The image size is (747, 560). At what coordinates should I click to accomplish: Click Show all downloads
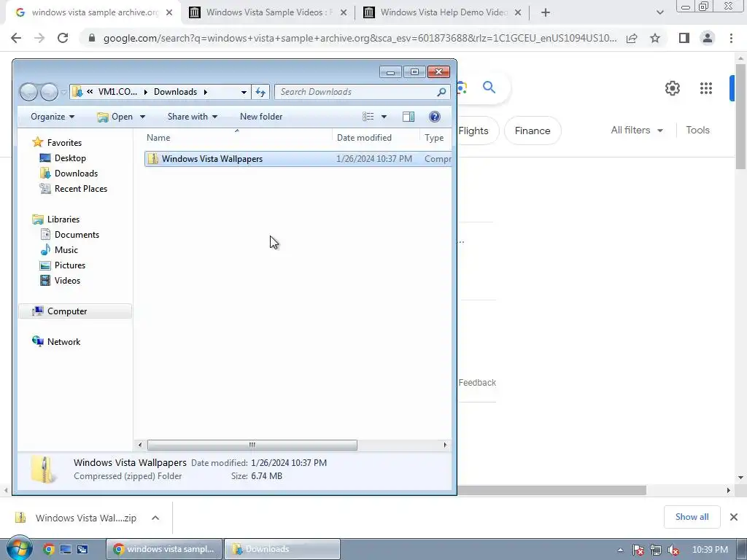click(x=692, y=517)
